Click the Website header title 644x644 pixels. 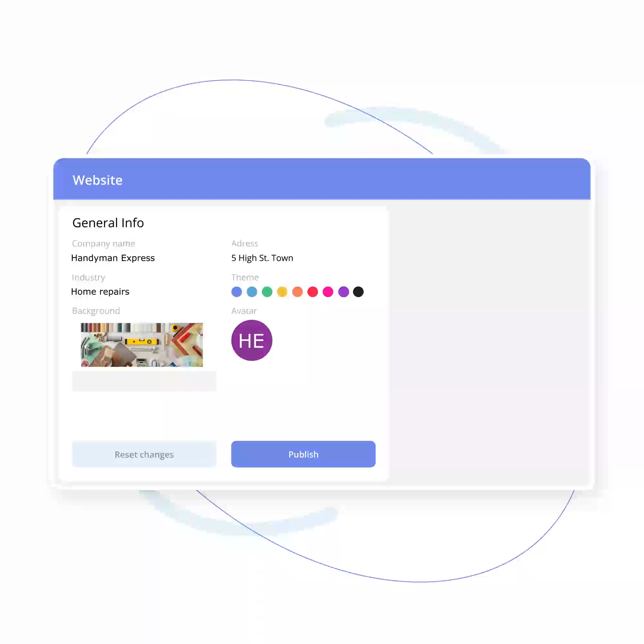pos(97,180)
